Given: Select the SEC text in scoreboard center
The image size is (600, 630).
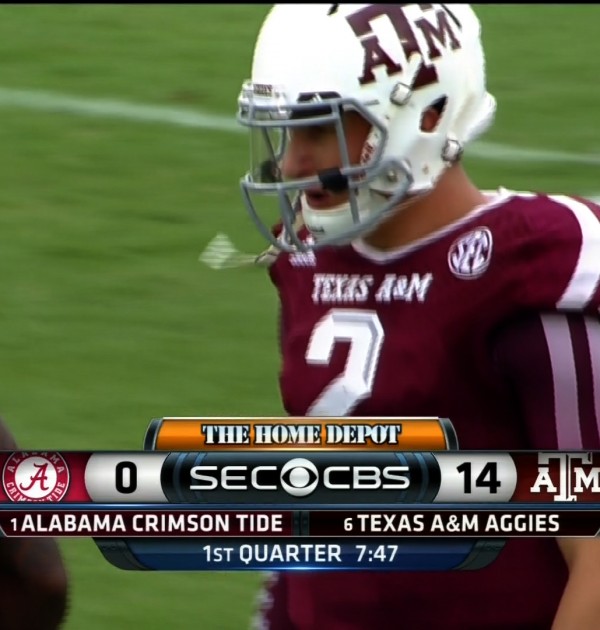Looking at the screenshot, I should tap(235, 477).
